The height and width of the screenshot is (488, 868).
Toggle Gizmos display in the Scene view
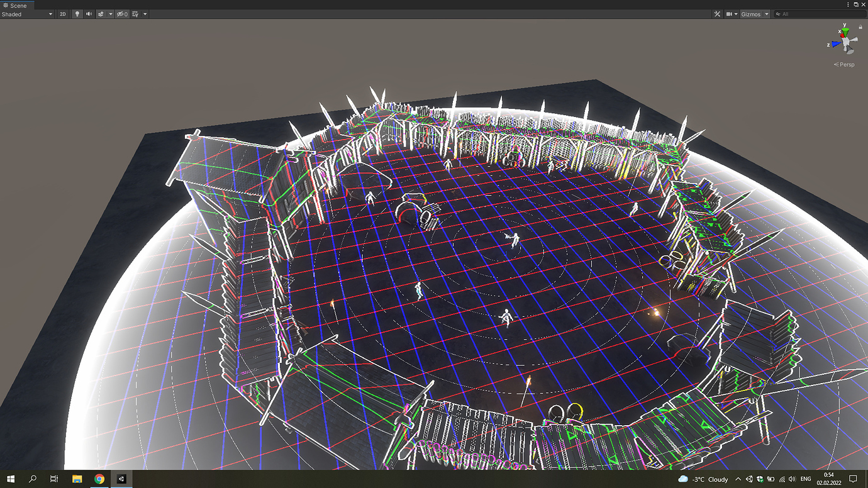pos(750,14)
